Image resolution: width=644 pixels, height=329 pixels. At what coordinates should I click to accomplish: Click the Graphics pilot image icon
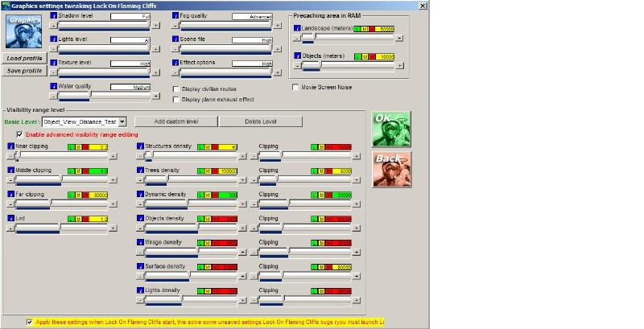pos(24,31)
